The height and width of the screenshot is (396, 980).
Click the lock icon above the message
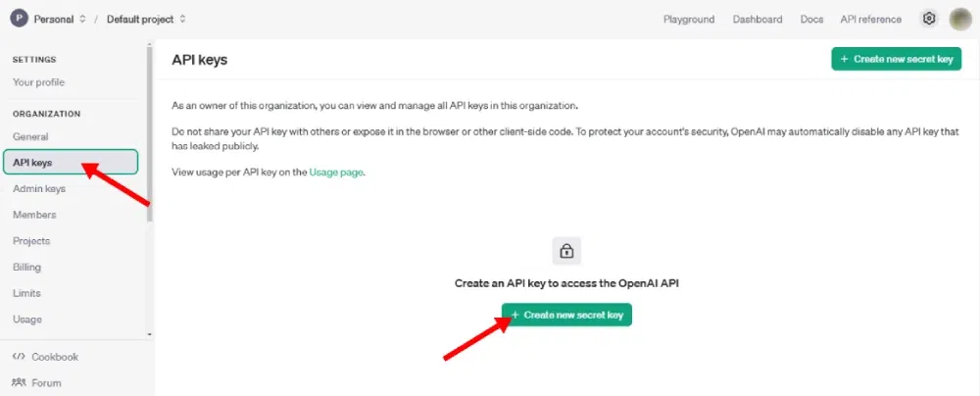tap(566, 248)
